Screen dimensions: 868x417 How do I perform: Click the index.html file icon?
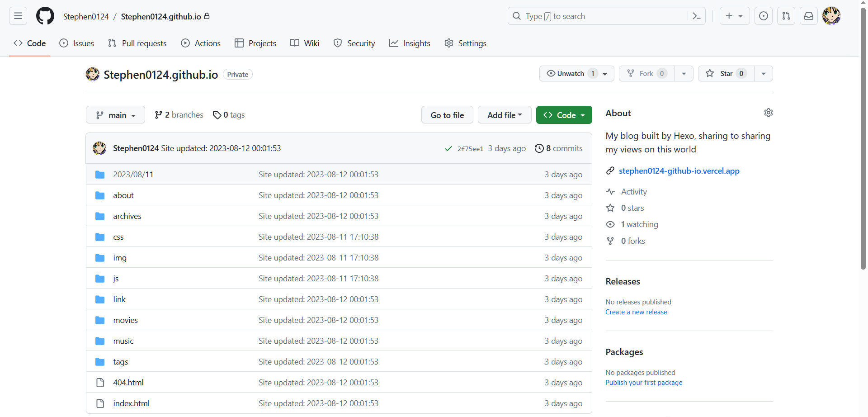coord(100,403)
